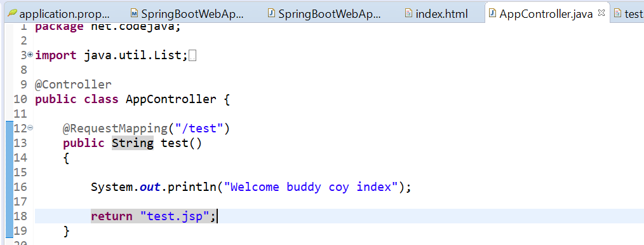Click line number 16 in the gutter

20,187
